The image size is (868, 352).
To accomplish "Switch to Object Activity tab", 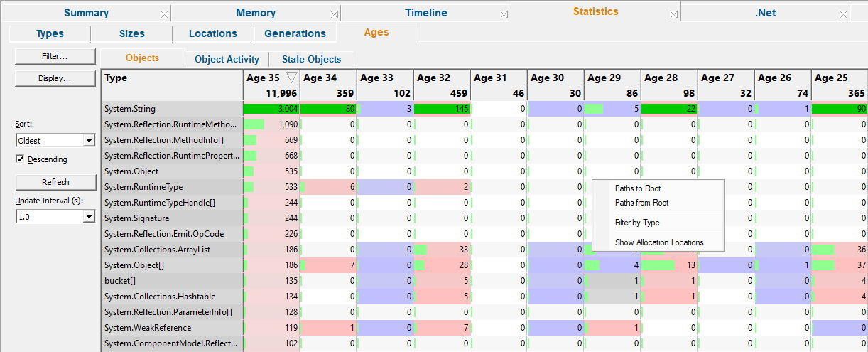I will [227, 60].
